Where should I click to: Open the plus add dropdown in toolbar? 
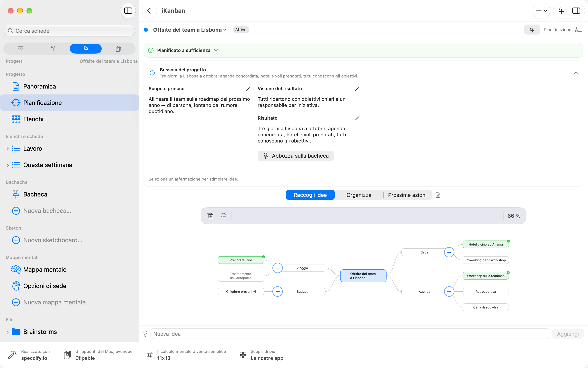[541, 11]
